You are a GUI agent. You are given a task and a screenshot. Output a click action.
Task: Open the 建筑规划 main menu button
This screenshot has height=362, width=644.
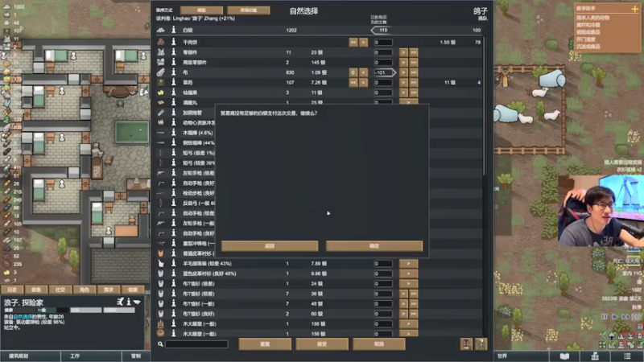tap(31, 356)
